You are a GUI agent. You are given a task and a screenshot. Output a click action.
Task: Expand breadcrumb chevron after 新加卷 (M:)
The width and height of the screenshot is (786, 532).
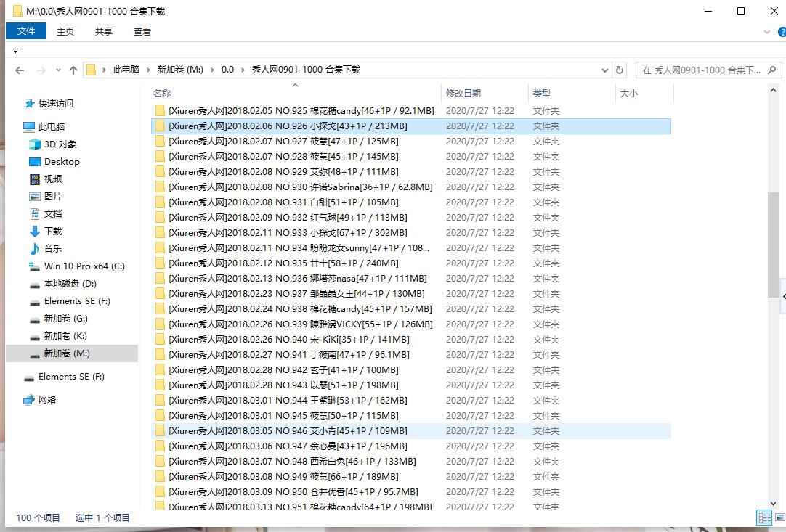(x=213, y=70)
